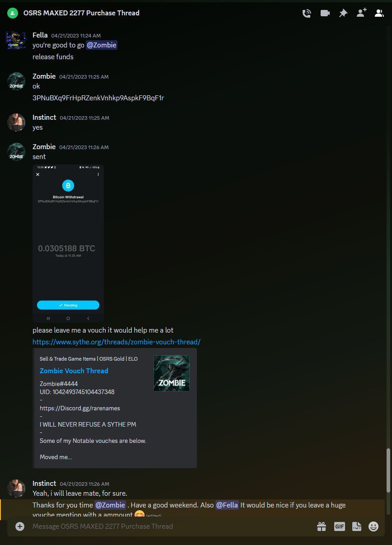Open the gift Nitro icon
The height and width of the screenshot is (545, 392).
click(322, 526)
